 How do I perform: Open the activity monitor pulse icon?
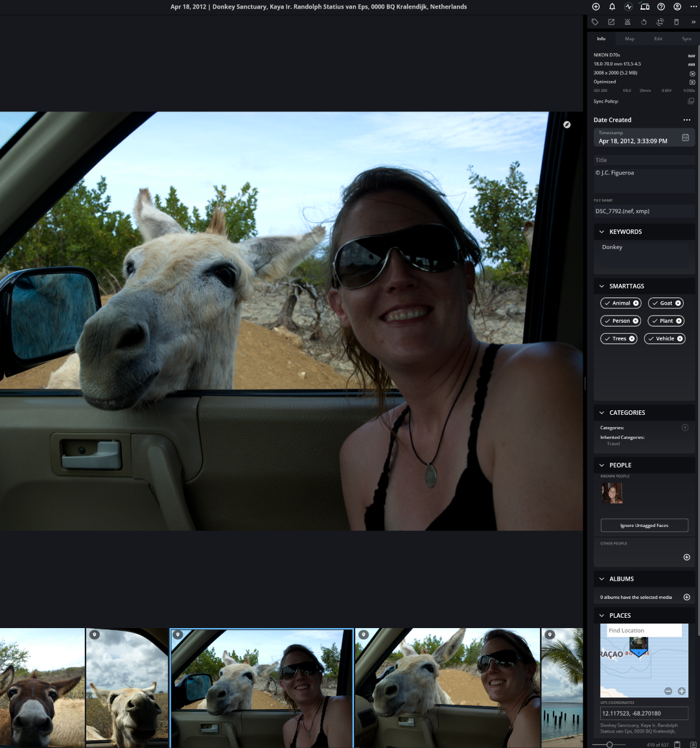[x=629, y=6]
